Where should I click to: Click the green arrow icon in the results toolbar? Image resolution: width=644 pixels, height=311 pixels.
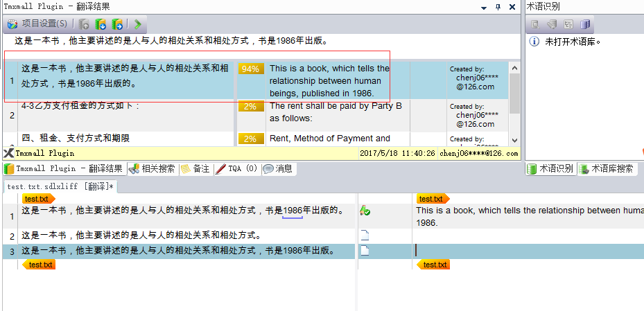(138, 24)
